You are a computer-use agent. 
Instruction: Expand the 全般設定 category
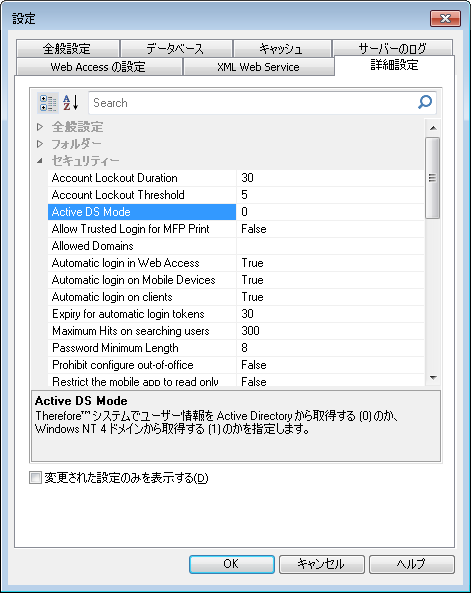coord(40,127)
